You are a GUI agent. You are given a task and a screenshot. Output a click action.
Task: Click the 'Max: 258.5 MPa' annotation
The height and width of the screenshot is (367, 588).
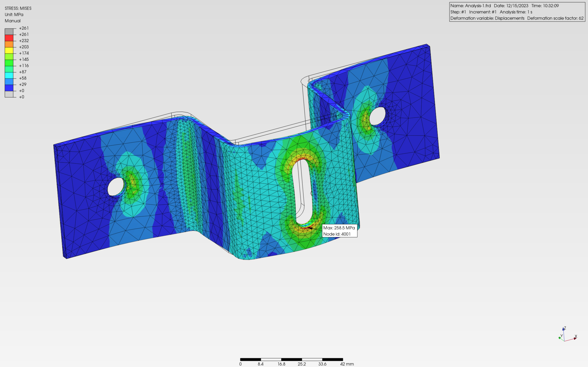click(x=339, y=228)
